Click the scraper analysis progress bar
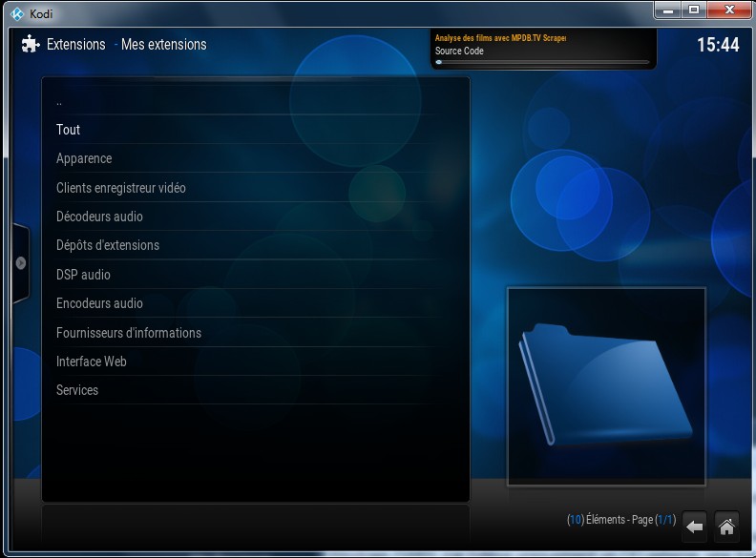 (x=542, y=62)
